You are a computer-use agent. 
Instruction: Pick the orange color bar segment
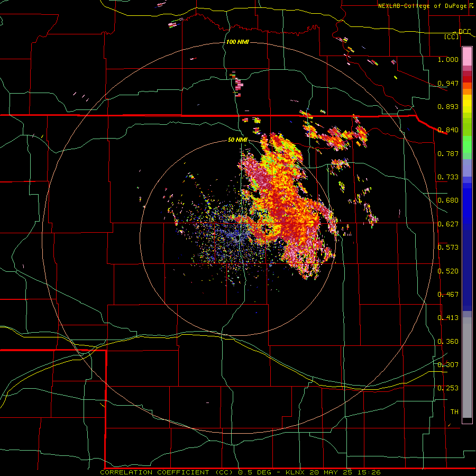click(x=467, y=91)
